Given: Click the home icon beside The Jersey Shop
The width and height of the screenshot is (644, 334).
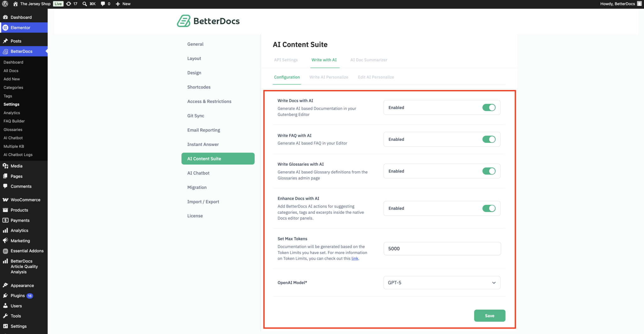Looking at the screenshot, I should pyautogui.click(x=15, y=4).
